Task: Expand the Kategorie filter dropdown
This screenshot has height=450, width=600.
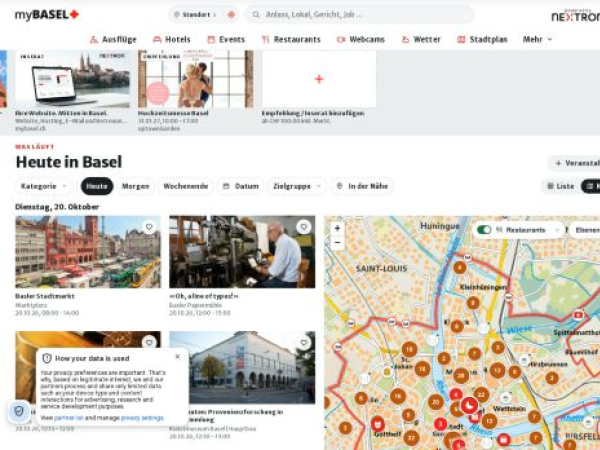Action: [x=44, y=186]
